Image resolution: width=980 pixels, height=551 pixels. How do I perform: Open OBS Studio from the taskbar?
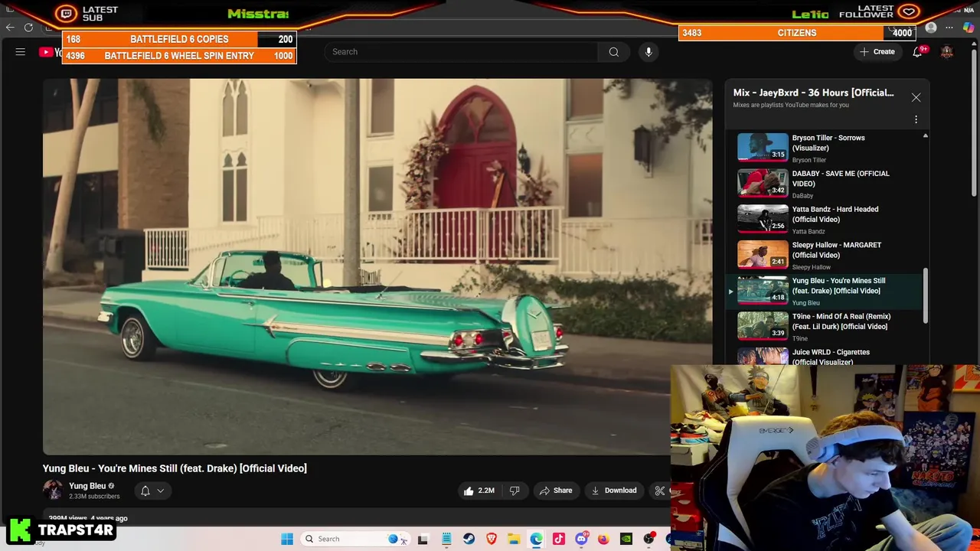[649, 539]
